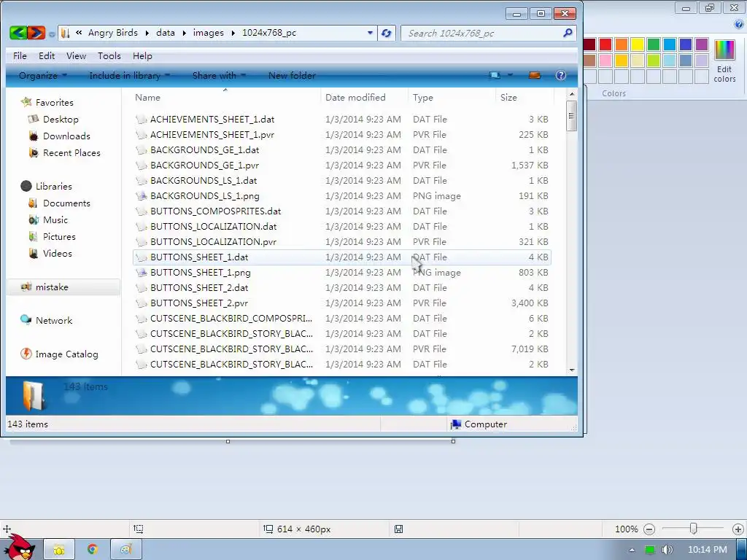The width and height of the screenshot is (747, 560).
Task: Select ACHIEVEMENTS_SHEET_1.dat file
Action: click(342, 119)
